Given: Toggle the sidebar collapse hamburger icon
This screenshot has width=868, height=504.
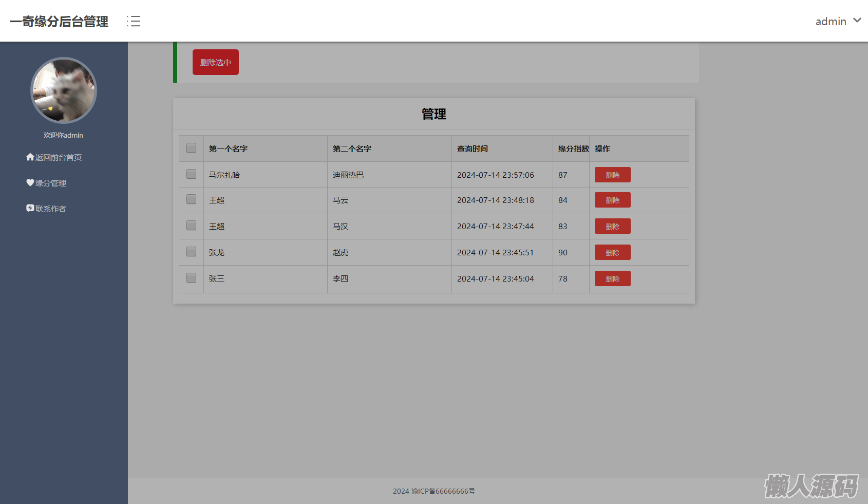Looking at the screenshot, I should 134,21.
